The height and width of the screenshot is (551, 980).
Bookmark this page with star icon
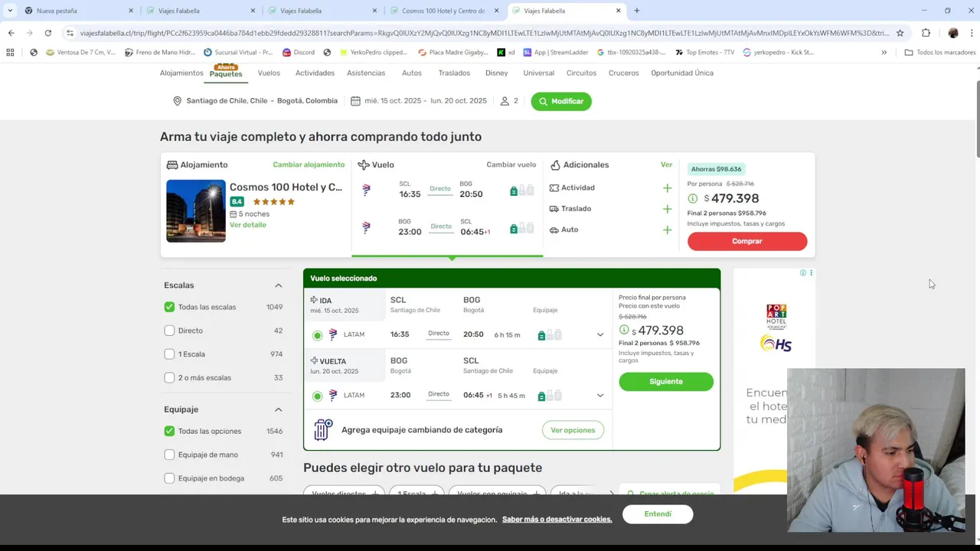[x=900, y=33]
